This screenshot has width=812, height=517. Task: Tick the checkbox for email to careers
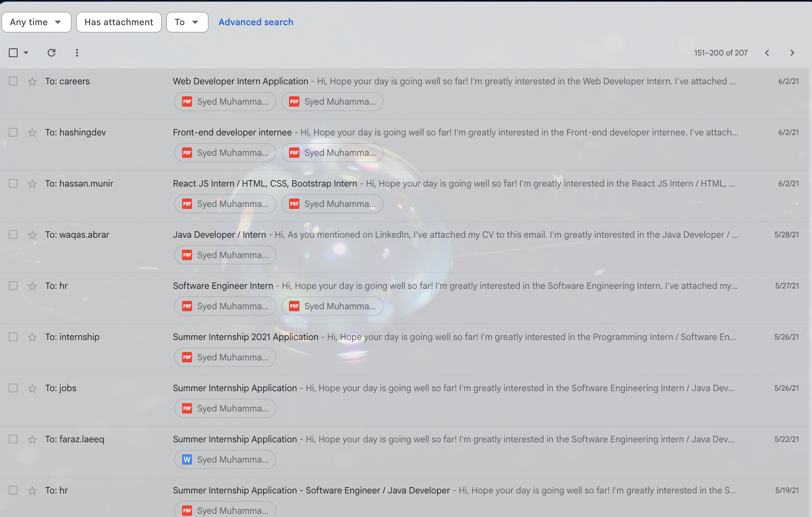[13, 81]
